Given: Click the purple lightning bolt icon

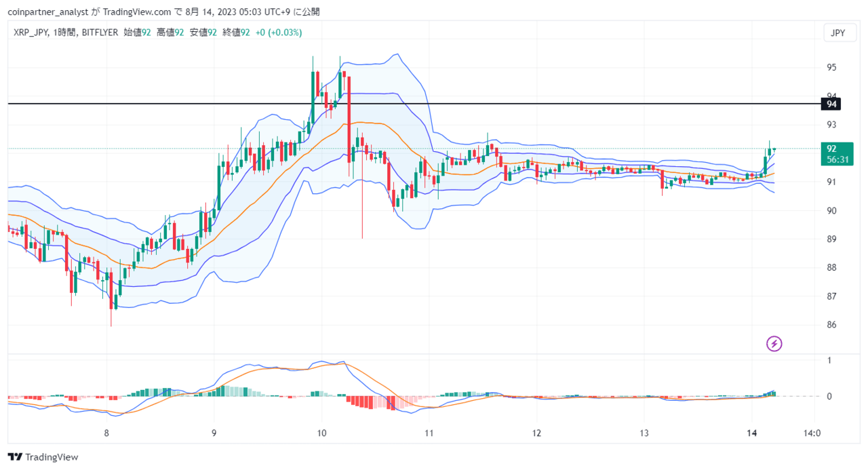Looking at the screenshot, I should [x=774, y=344].
